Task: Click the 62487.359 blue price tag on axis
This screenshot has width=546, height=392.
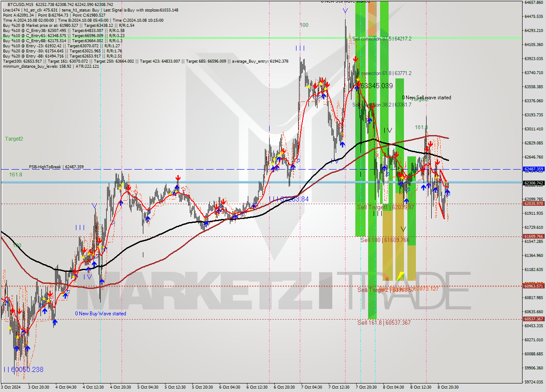Action: [534, 169]
